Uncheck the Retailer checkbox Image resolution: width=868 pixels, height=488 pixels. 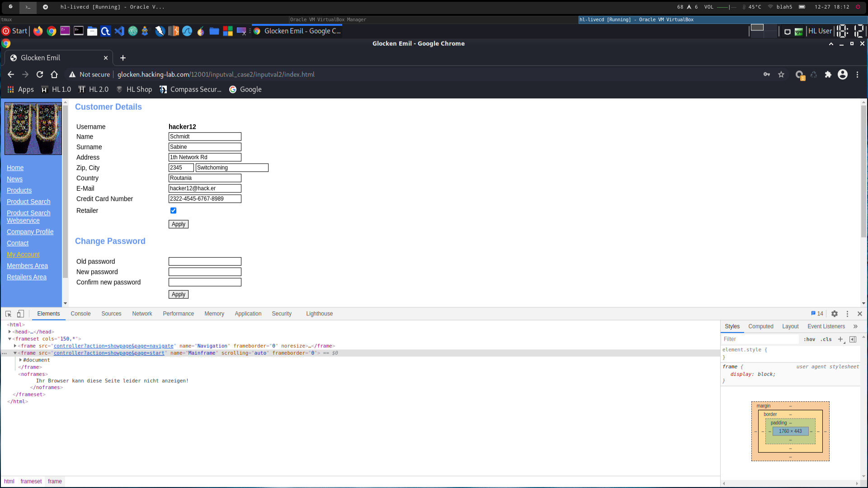(x=173, y=211)
